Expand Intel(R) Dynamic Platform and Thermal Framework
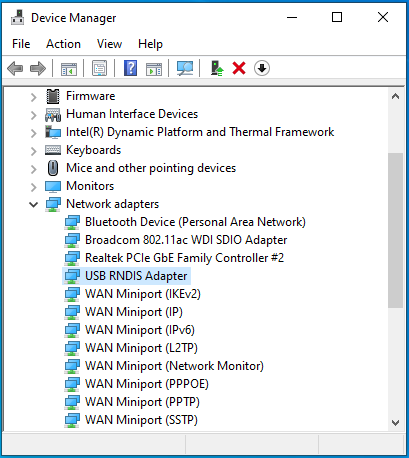 (33, 133)
